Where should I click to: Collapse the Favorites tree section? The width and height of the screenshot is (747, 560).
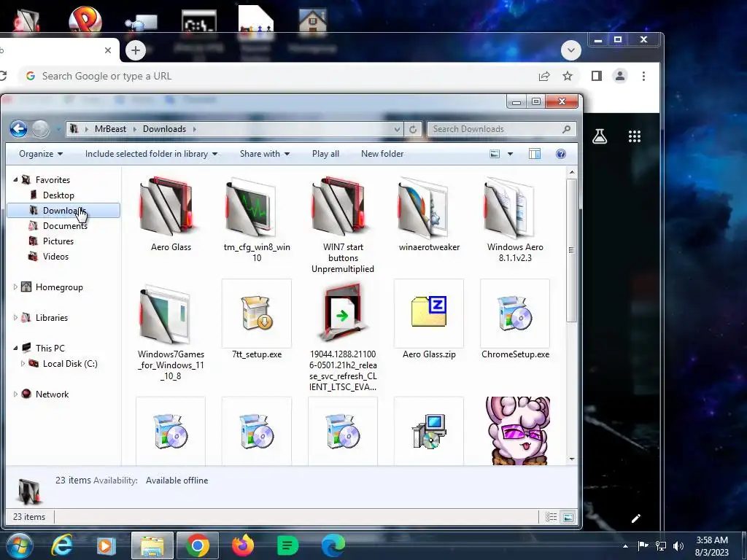(x=16, y=179)
